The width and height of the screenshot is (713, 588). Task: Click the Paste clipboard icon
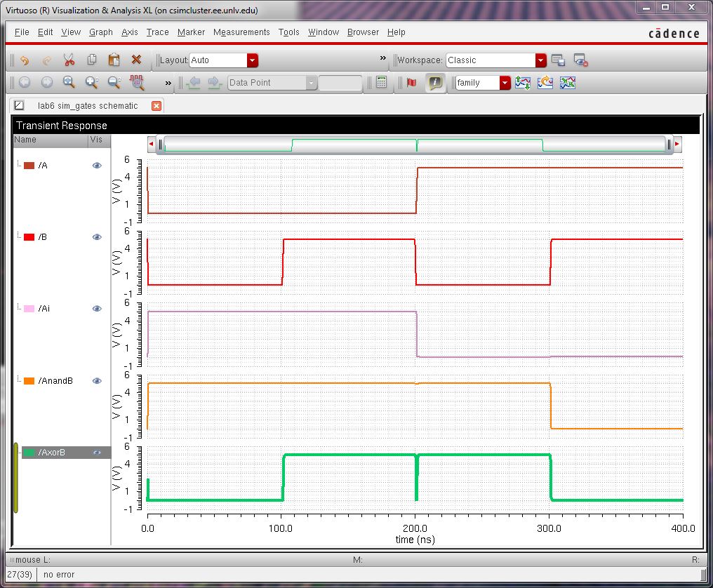pos(114,60)
